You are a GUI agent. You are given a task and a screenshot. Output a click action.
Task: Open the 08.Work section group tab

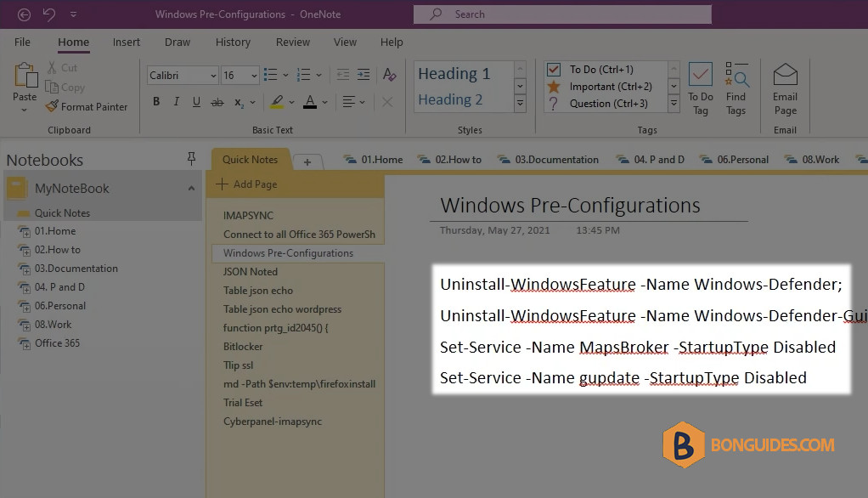(x=812, y=160)
